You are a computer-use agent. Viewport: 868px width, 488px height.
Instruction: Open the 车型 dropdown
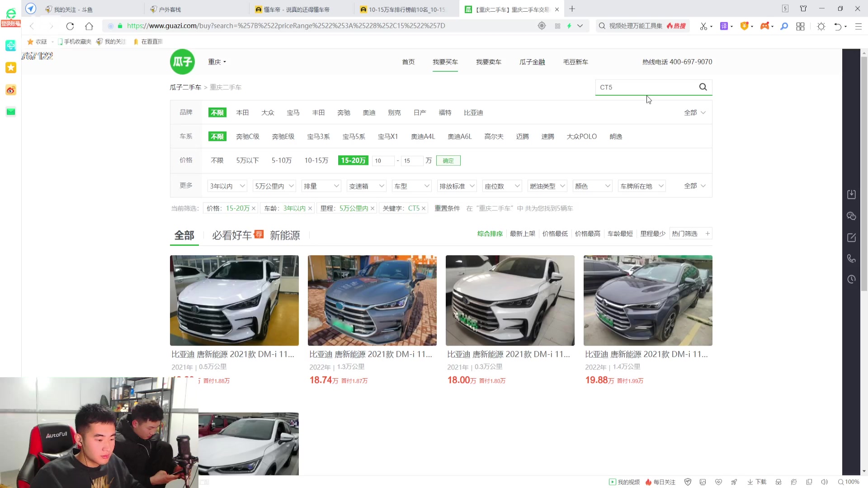coord(412,186)
